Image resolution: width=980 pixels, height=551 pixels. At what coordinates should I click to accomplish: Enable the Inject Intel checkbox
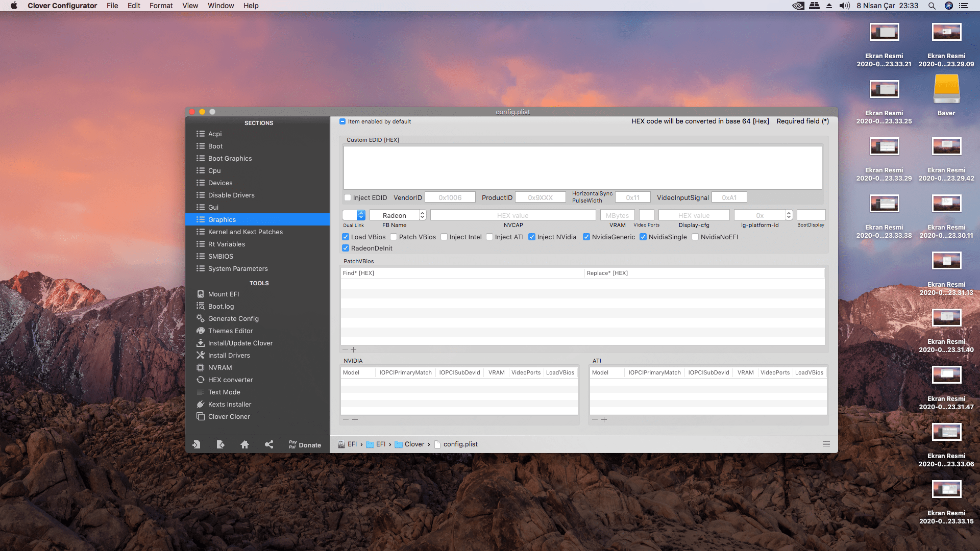(x=444, y=237)
